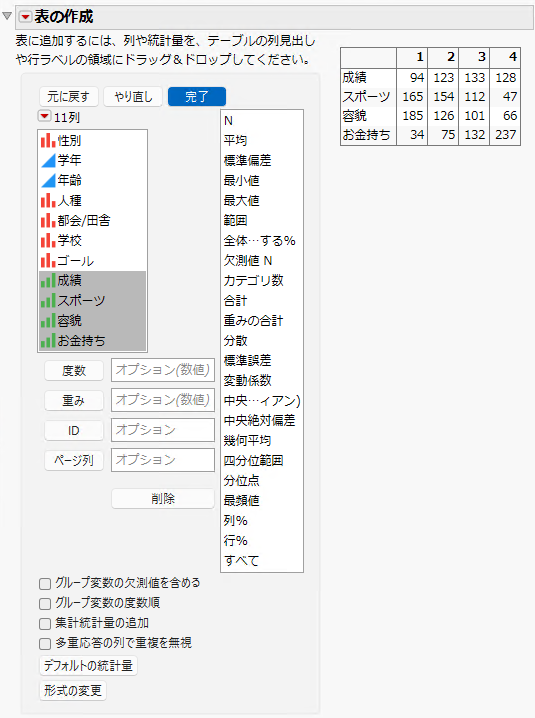
Task: Click the やり直し button
Action: pos(133,97)
